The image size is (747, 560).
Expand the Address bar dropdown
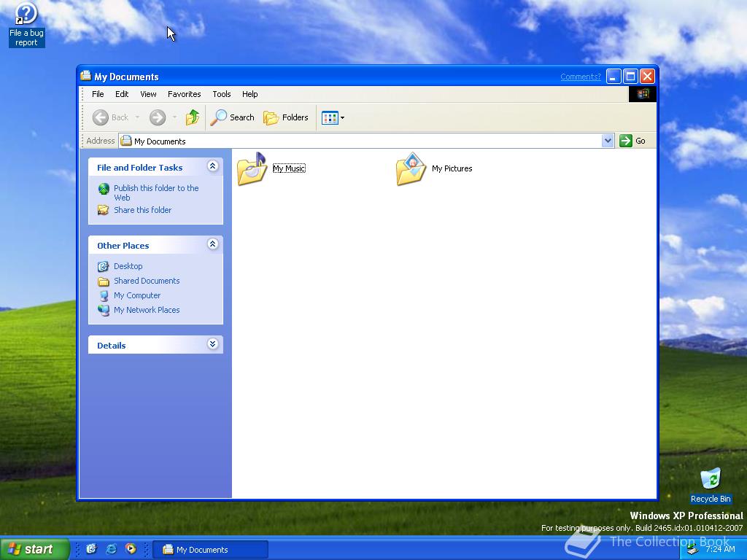pyautogui.click(x=608, y=141)
